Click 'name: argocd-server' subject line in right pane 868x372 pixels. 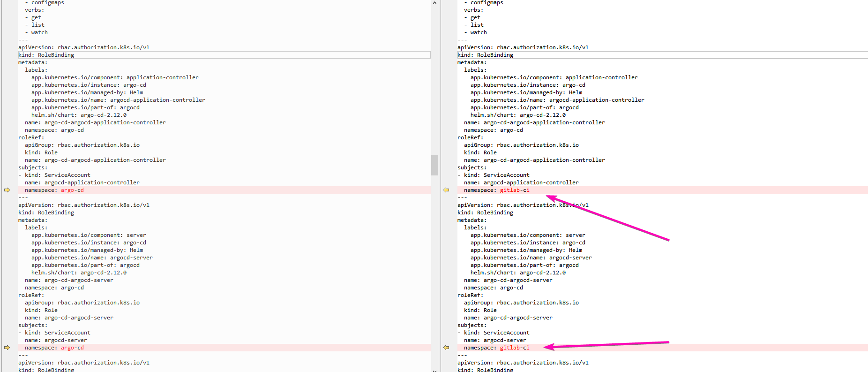[495, 340]
